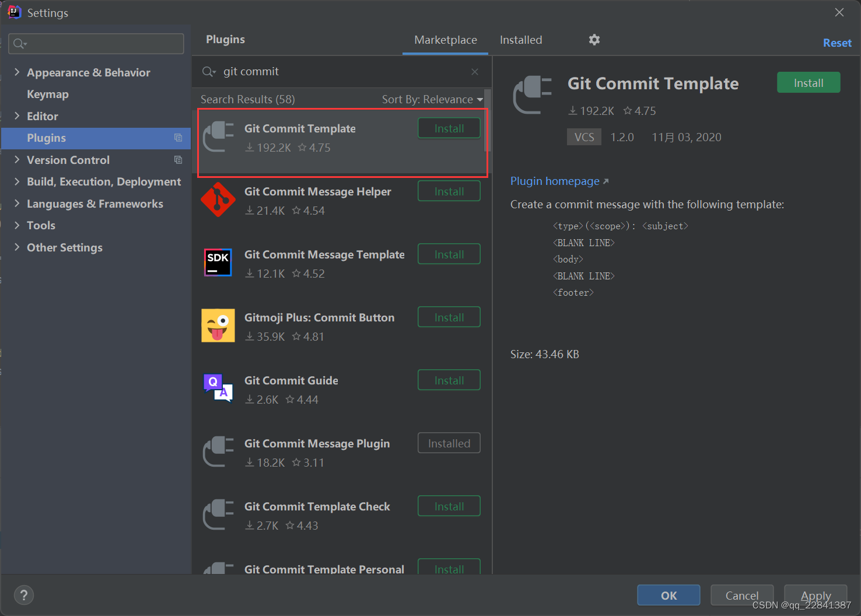861x616 pixels.
Task: Confirm settings with OK button
Action: click(x=668, y=595)
